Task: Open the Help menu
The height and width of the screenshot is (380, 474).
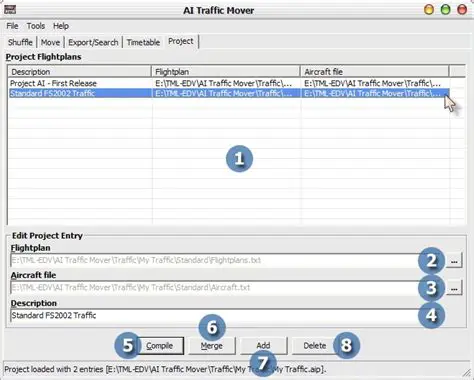Action: click(61, 26)
